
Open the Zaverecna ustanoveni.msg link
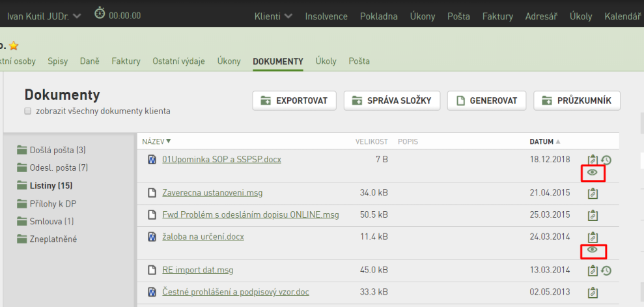(x=212, y=193)
